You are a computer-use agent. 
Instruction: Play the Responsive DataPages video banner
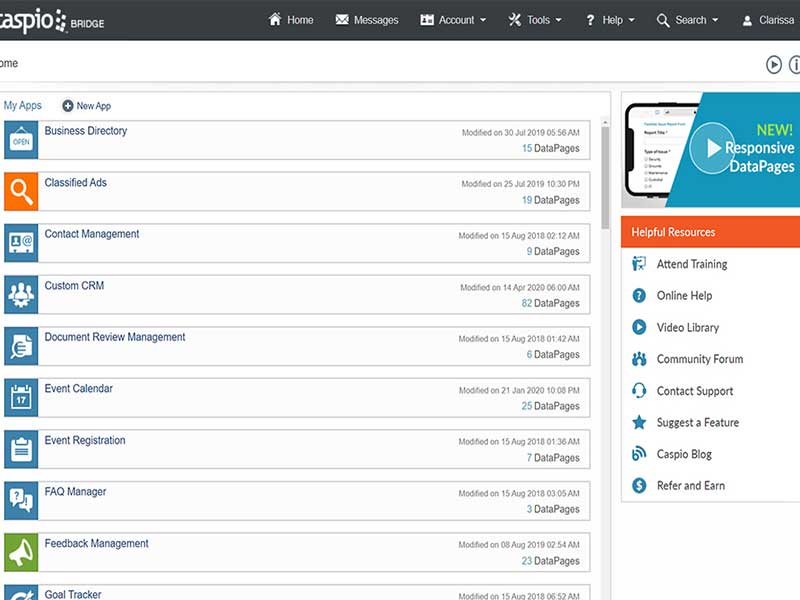tap(711, 148)
